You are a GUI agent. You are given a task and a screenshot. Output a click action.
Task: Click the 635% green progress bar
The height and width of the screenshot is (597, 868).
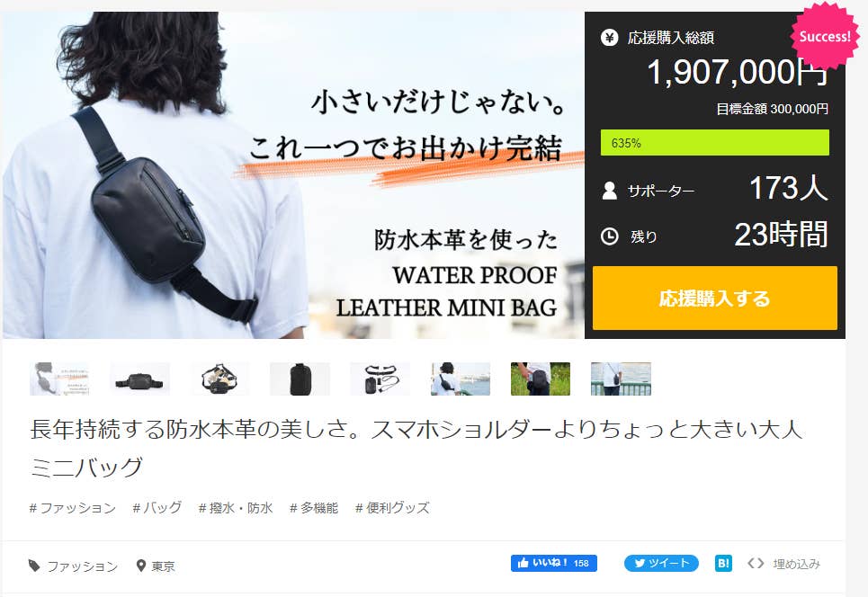point(715,143)
